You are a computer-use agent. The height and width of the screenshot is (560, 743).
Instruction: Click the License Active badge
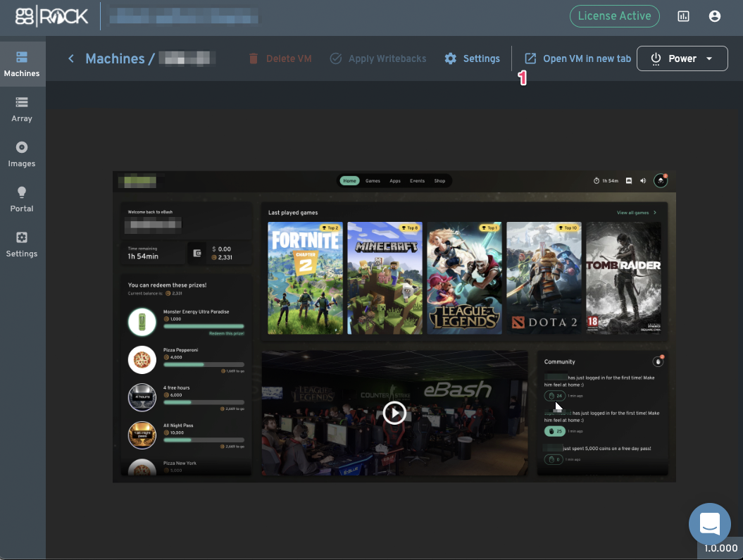click(x=615, y=16)
